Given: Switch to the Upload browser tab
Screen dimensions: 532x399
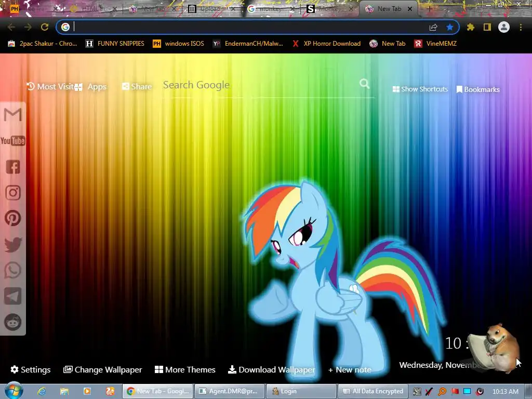Looking at the screenshot, I should 212,9.
